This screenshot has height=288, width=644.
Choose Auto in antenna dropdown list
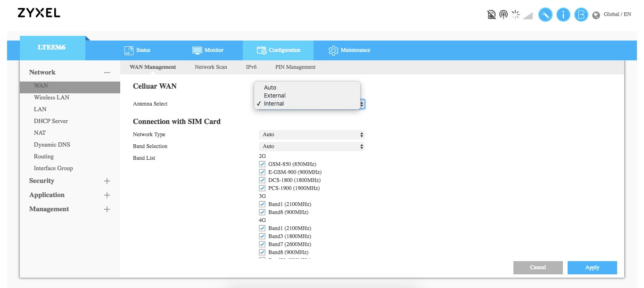(x=307, y=88)
